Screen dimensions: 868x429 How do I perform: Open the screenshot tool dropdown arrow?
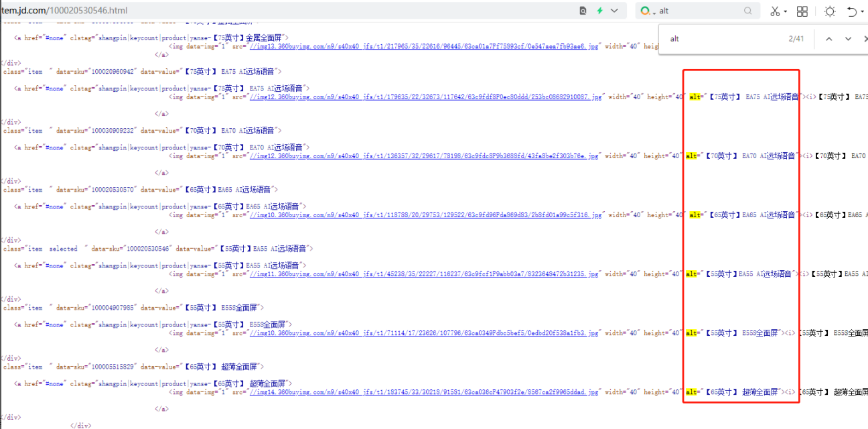pos(786,11)
